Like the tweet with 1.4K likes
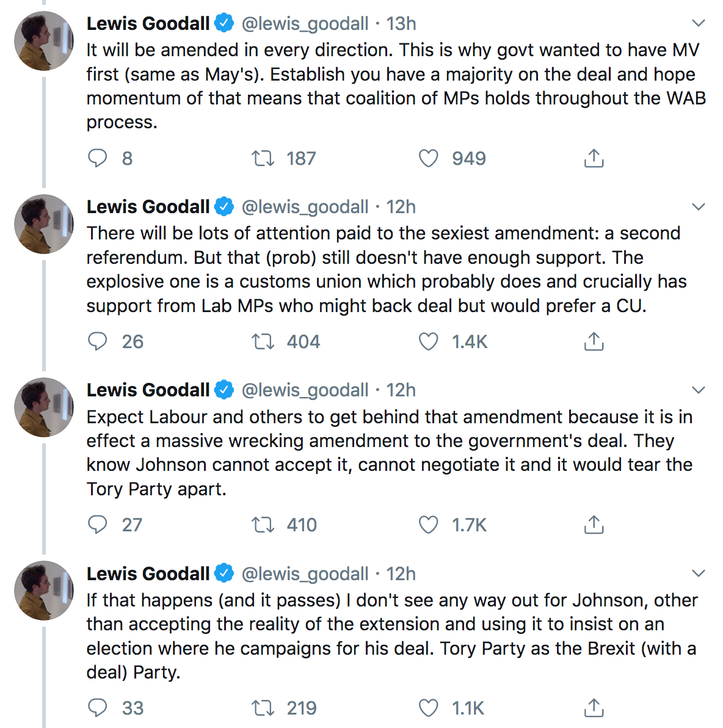This screenshot has height=728, width=723. [428, 342]
